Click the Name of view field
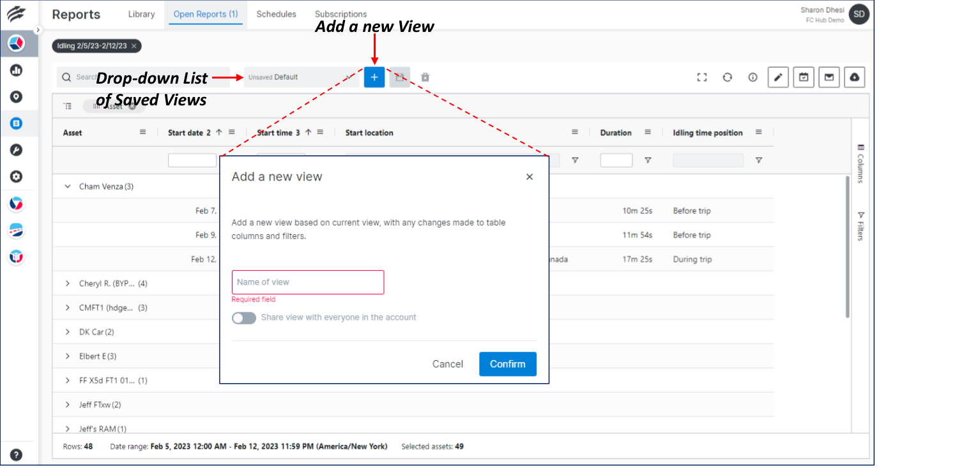The height and width of the screenshot is (468, 980). (308, 282)
